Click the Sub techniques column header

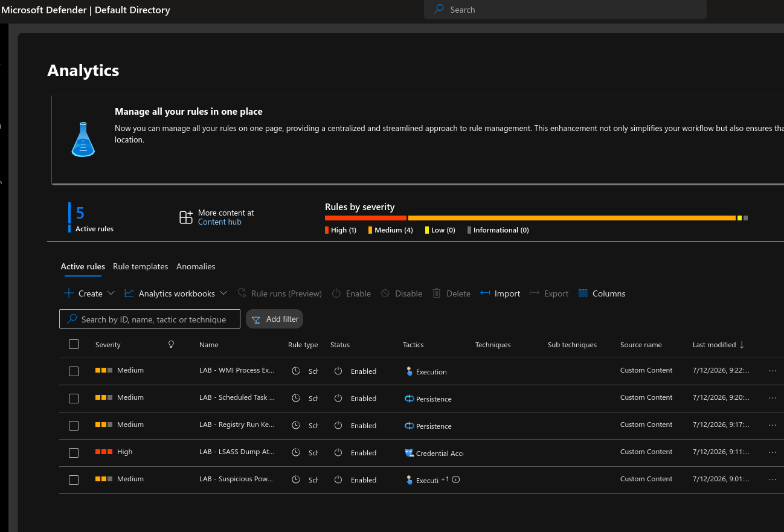coord(572,345)
